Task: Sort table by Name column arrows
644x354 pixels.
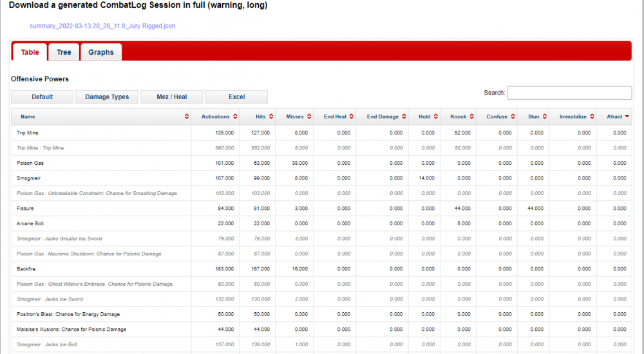Action: (187, 116)
